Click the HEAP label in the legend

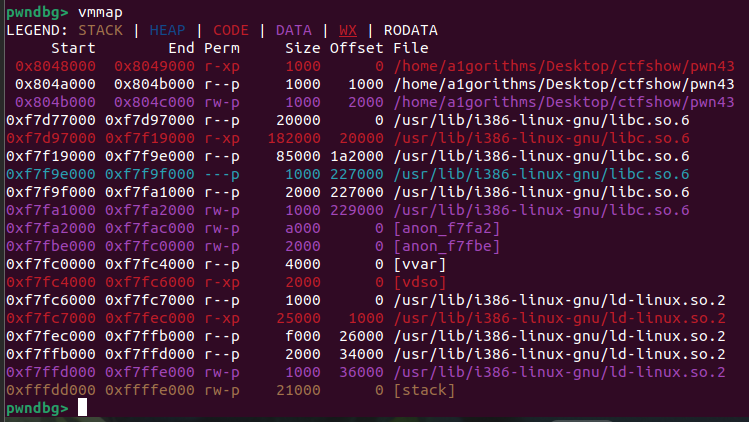coord(168,30)
